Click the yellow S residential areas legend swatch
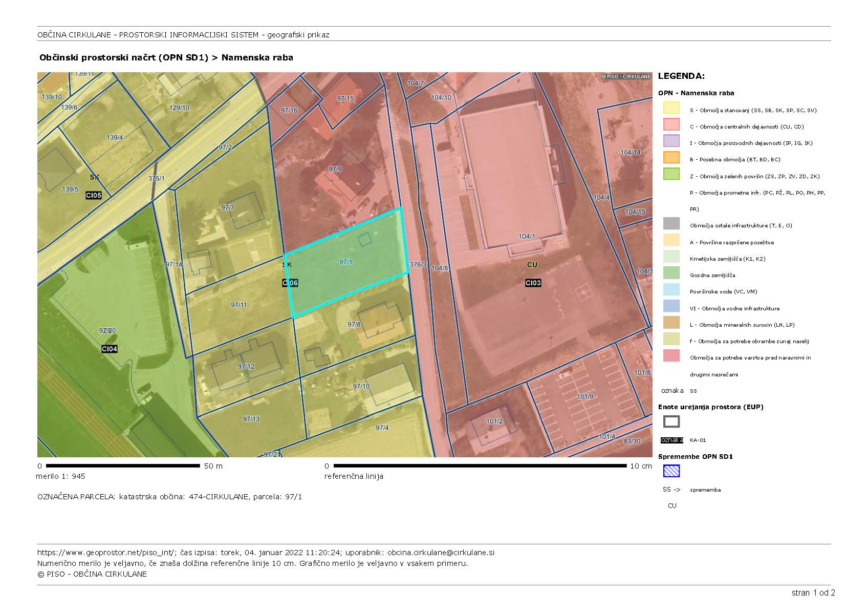The height and width of the screenshot is (614, 868). (671, 108)
